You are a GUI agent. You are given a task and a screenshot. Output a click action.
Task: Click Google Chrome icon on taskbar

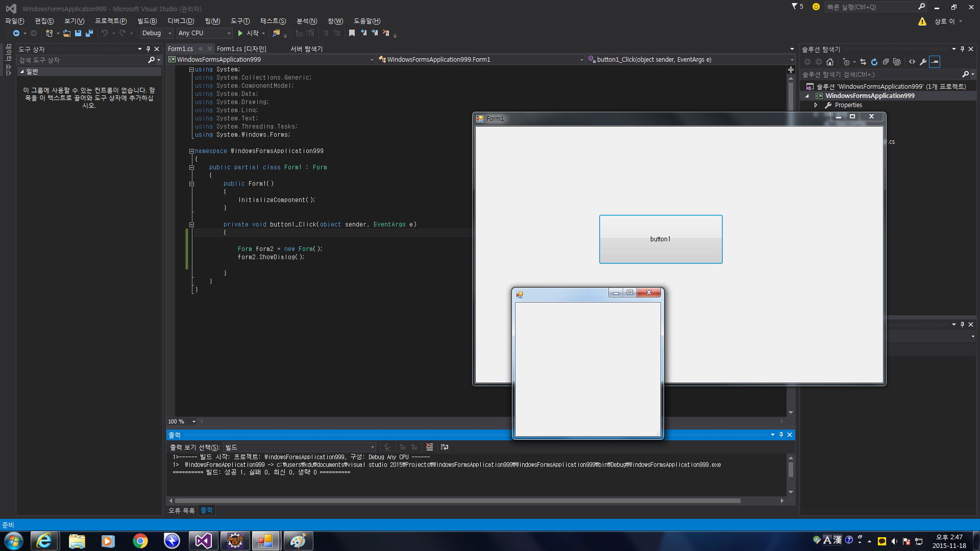(x=140, y=541)
